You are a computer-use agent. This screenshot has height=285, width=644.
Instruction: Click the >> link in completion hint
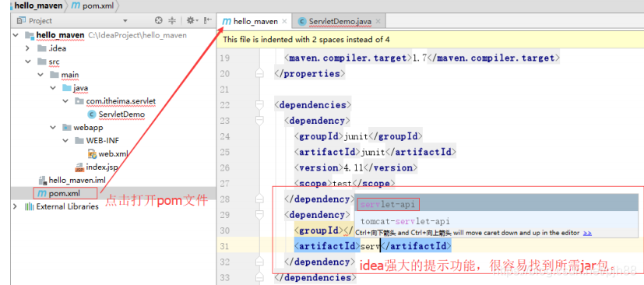click(587, 233)
